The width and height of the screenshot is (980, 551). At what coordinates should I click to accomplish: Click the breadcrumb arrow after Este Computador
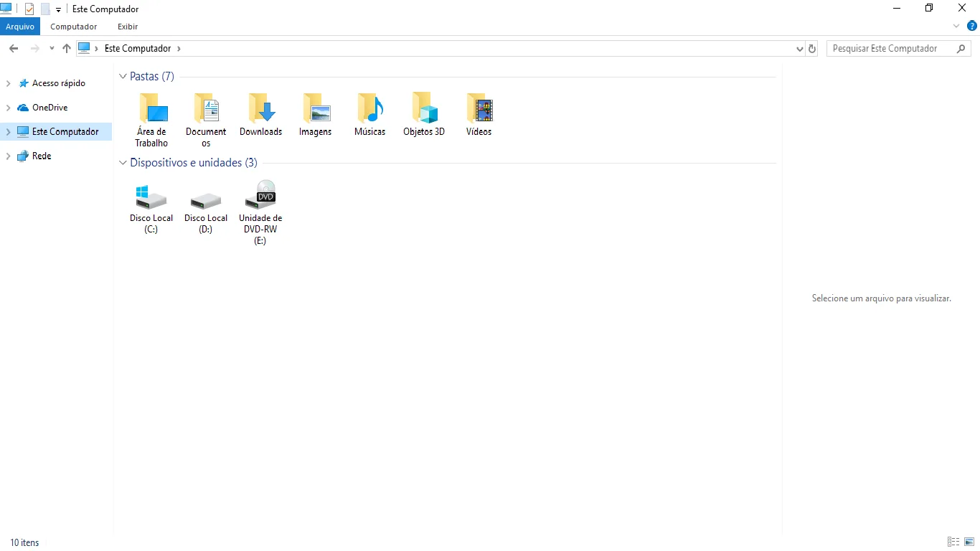click(x=179, y=49)
